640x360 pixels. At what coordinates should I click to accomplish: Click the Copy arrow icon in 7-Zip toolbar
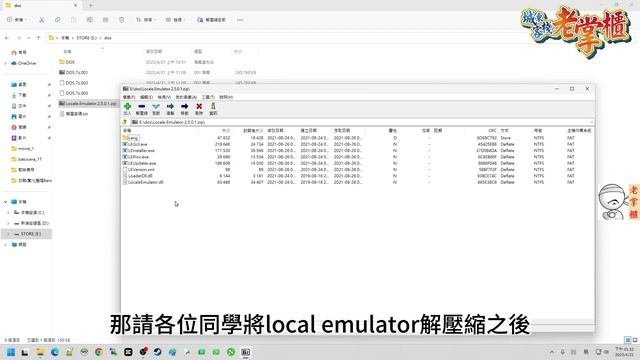point(170,107)
